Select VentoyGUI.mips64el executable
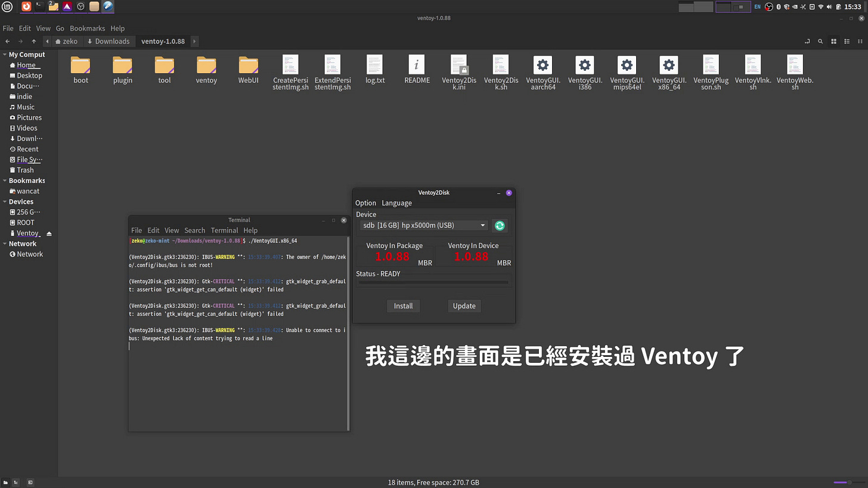The image size is (868, 488). click(627, 73)
